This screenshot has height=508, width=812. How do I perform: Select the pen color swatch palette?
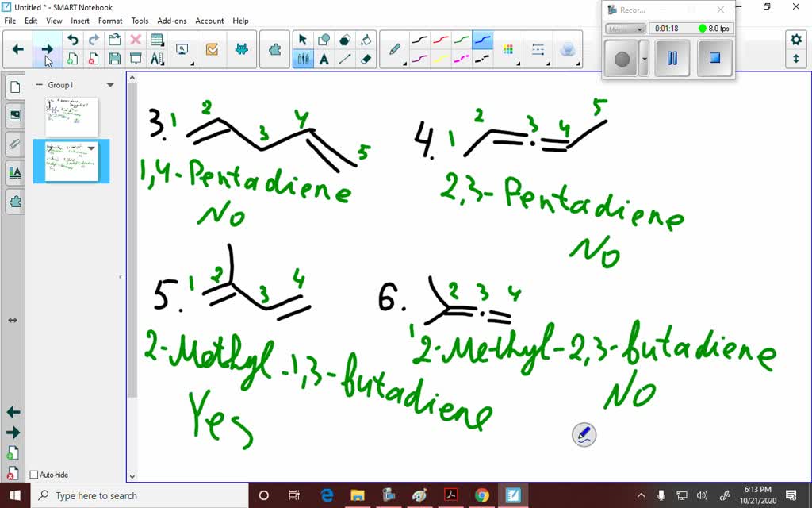pyautogui.click(x=510, y=48)
